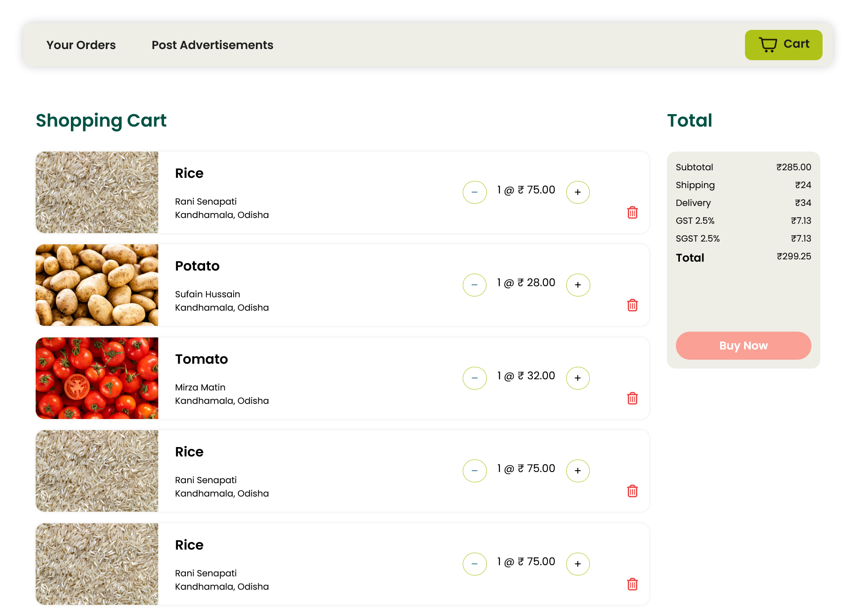Increase Potato quantity with plus button
The height and width of the screenshot is (616, 856).
click(x=578, y=285)
